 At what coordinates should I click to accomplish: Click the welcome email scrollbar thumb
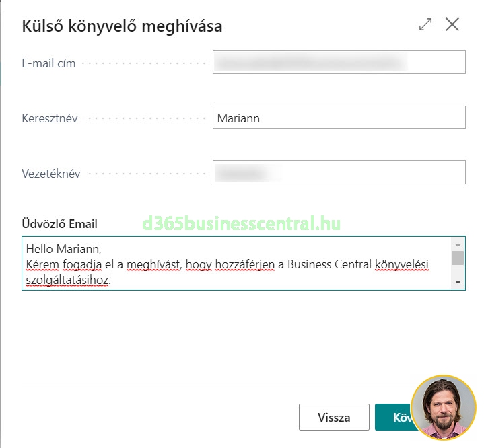click(x=458, y=258)
